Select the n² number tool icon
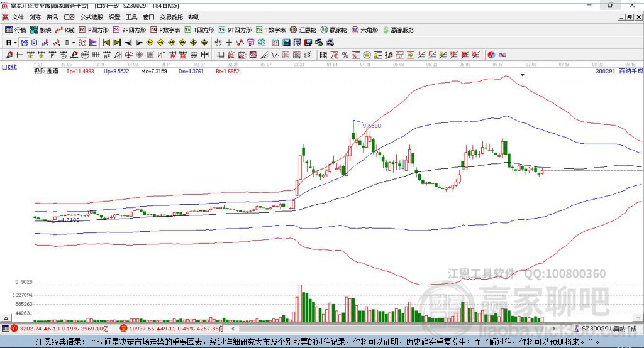The height and width of the screenshot is (348, 644). (x=107, y=55)
